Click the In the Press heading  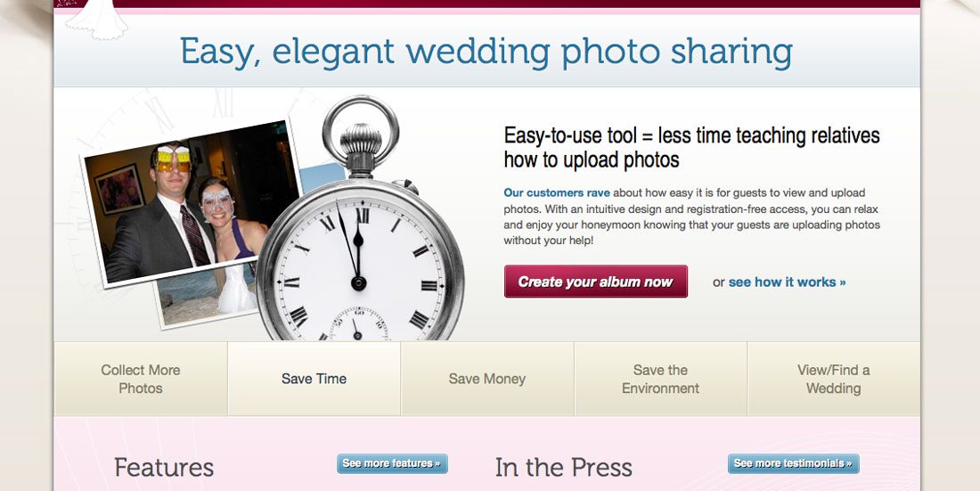(564, 467)
